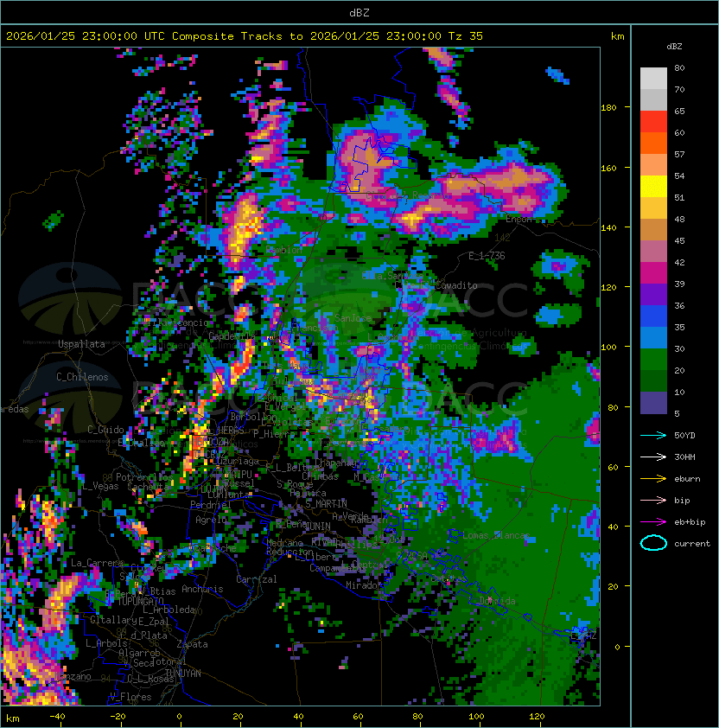Click the white 30HM arrow in legend
This screenshot has width=719, height=728.
653,457
